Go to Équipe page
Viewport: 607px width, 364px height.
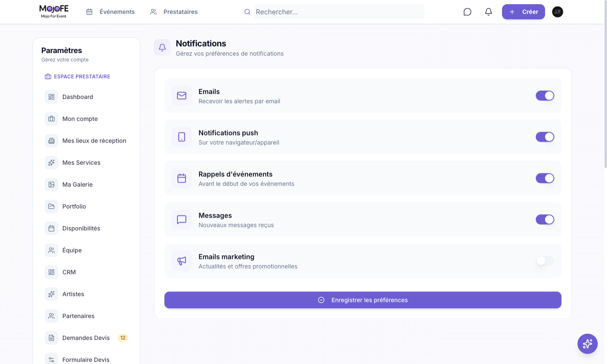(86, 250)
